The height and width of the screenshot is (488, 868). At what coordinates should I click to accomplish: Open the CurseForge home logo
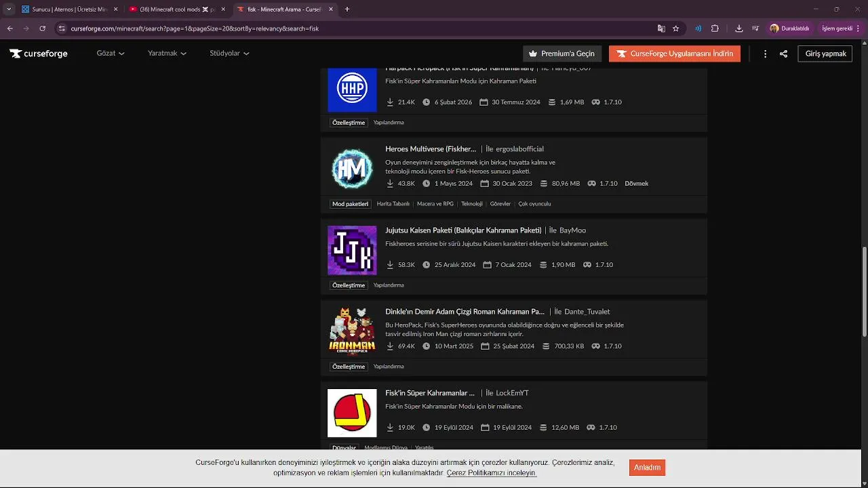click(39, 54)
